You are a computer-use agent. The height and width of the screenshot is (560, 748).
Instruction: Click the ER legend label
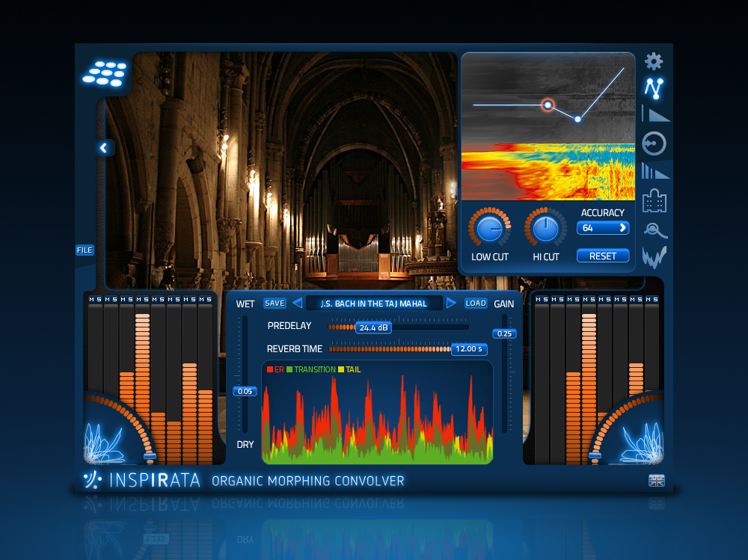(275, 369)
